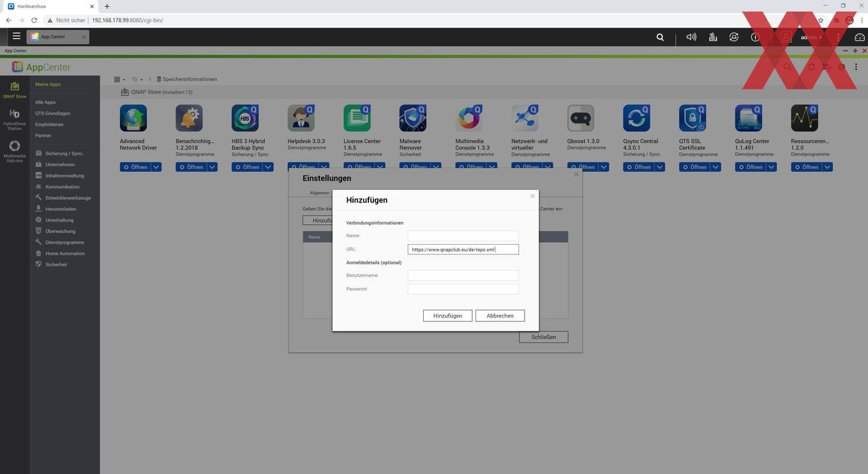Click the QuLog Center app icon
This screenshot has height=474, width=868.
749,118
